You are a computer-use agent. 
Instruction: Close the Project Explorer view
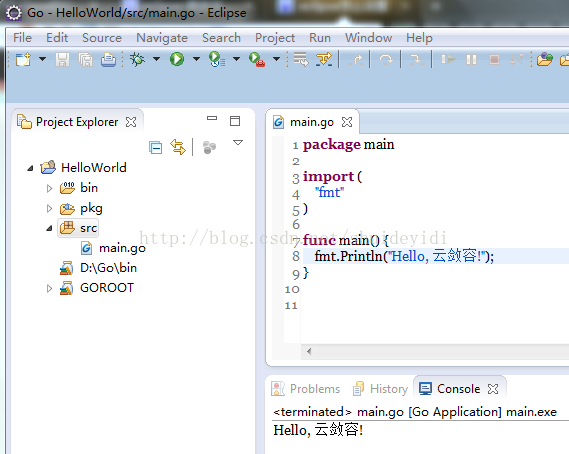[131, 122]
